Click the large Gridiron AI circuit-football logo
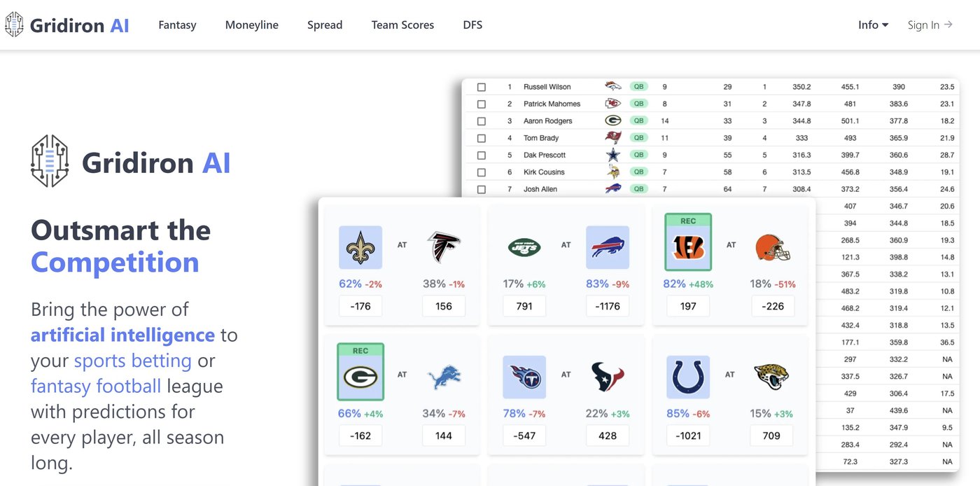 coord(50,161)
